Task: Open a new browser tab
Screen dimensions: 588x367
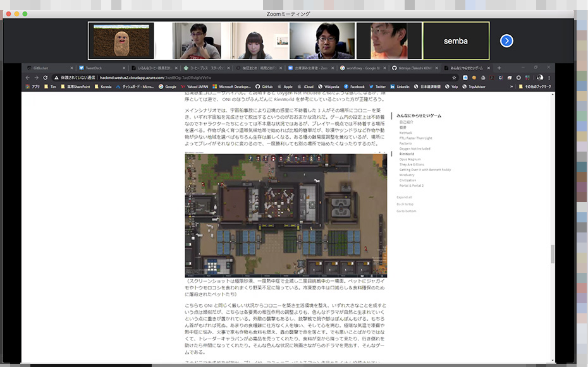Action: [499, 68]
